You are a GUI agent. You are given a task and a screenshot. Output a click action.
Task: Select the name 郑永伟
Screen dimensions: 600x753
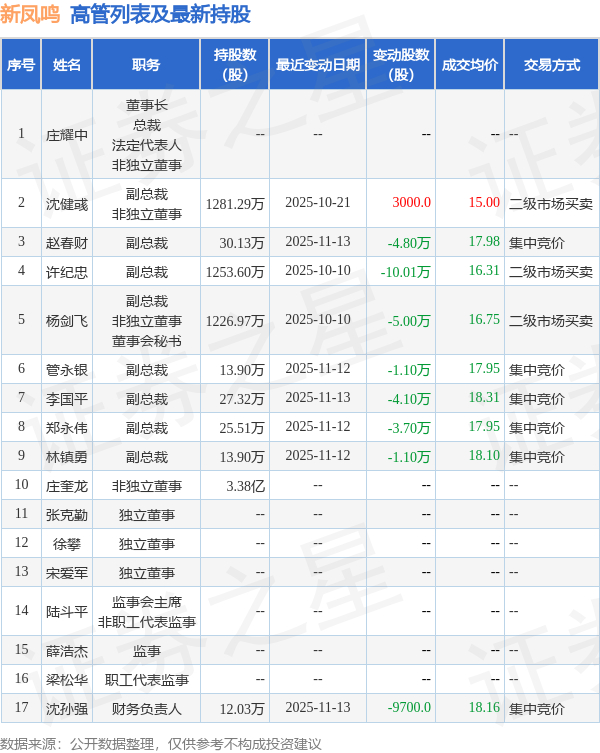[67, 427]
